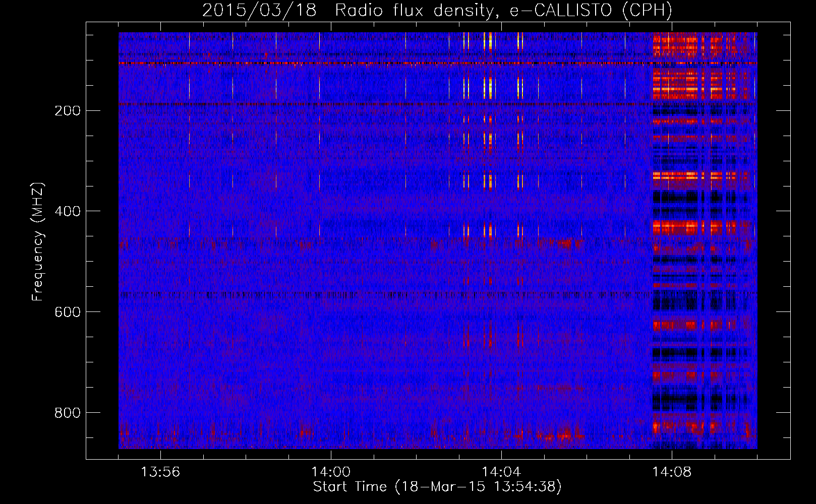
Task: Click the 400 frequency tick label
Action: 67,211
